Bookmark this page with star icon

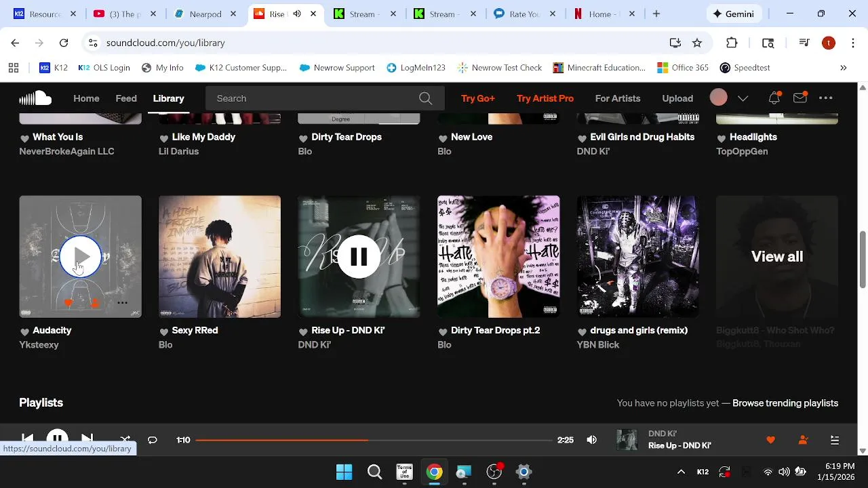click(x=697, y=43)
